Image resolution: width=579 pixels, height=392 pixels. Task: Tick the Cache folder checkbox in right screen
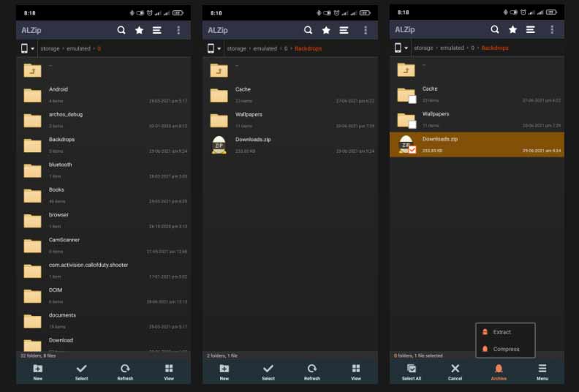412,99
